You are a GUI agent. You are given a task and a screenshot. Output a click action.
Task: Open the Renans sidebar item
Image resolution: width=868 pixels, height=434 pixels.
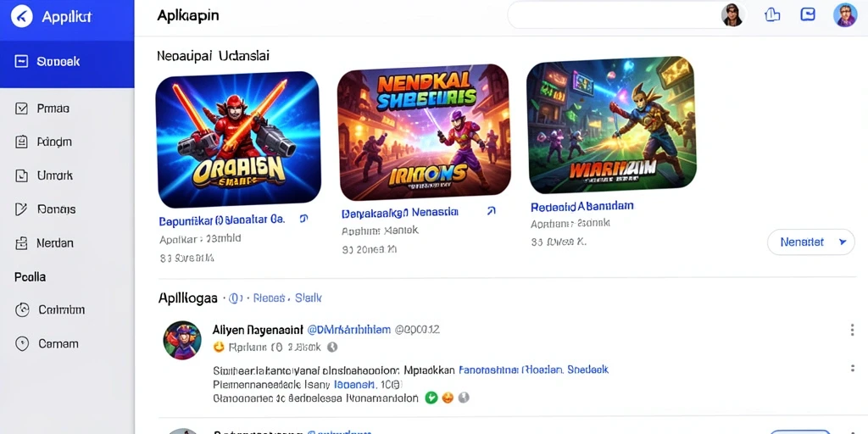57,209
